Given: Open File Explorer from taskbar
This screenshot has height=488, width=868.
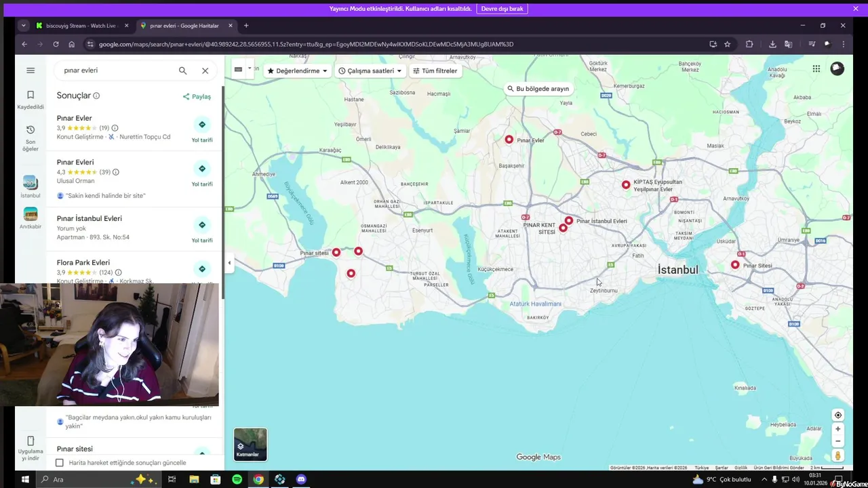Looking at the screenshot, I should click(x=194, y=479).
